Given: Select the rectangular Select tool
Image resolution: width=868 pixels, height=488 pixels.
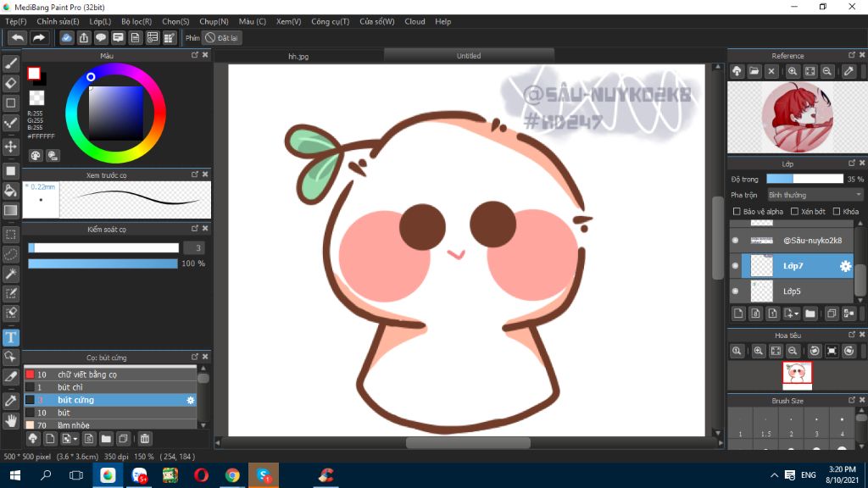Looking at the screenshot, I should pos(10,235).
